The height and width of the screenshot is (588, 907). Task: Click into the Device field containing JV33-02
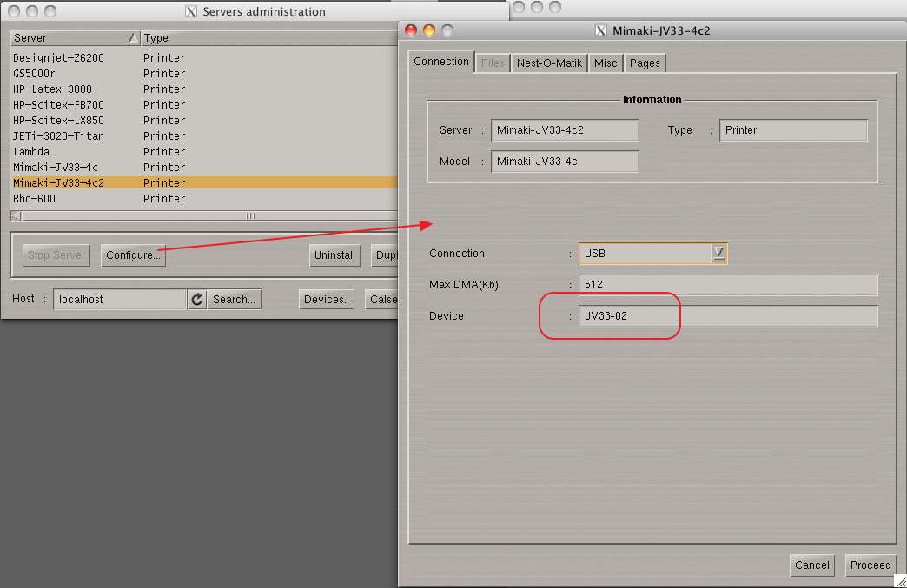728,316
